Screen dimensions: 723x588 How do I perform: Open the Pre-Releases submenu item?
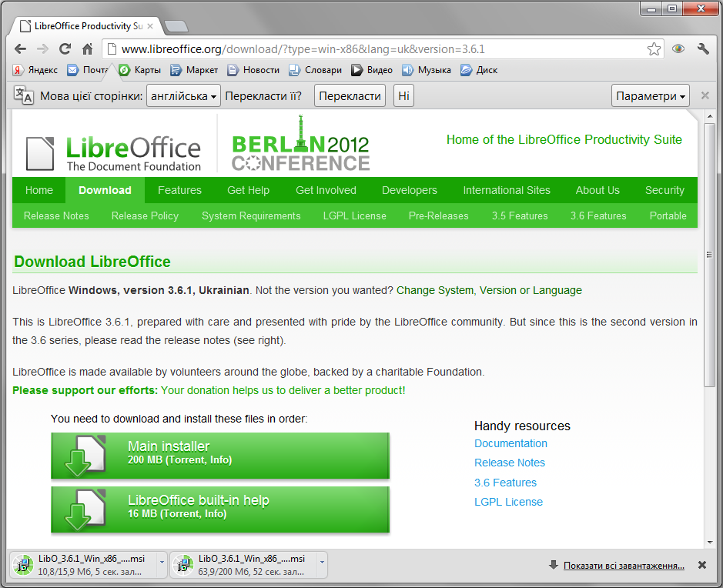click(x=439, y=215)
